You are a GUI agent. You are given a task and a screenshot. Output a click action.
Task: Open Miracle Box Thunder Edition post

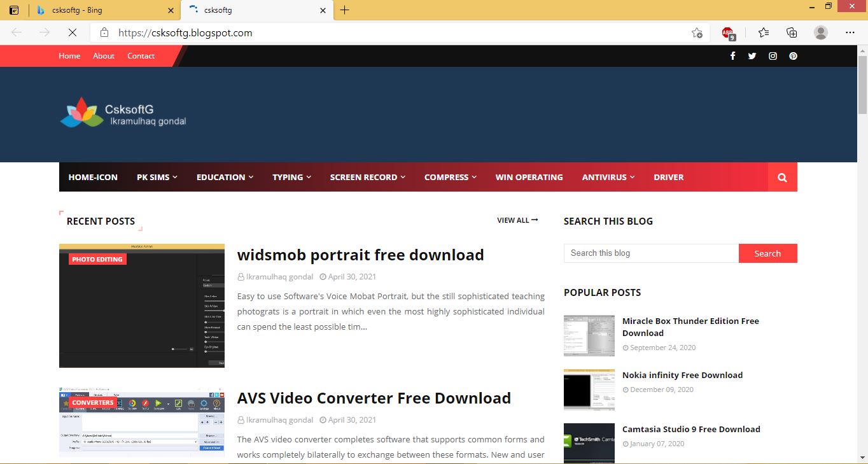click(690, 327)
